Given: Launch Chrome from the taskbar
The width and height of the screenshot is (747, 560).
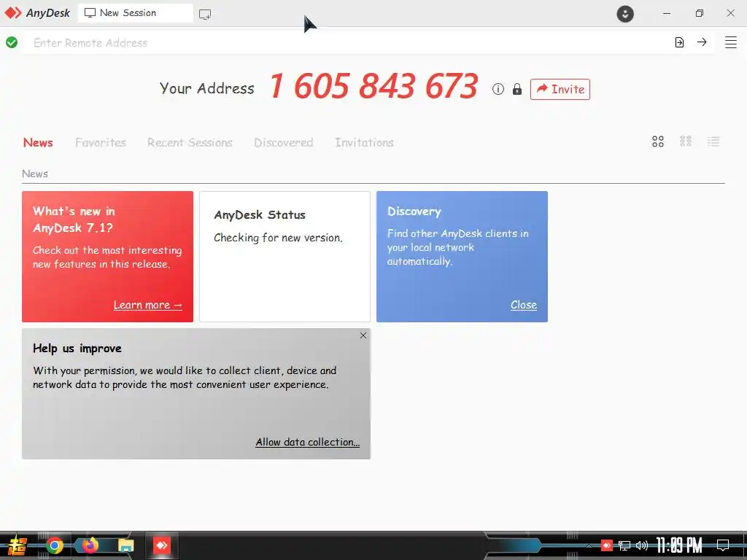Looking at the screenshot, I should point(54,545).
